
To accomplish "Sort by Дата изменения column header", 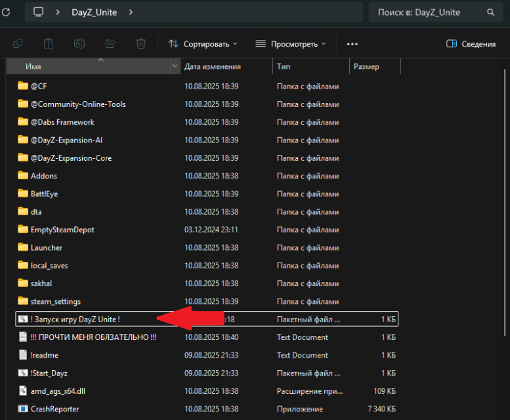I will [x=226, y=66].
